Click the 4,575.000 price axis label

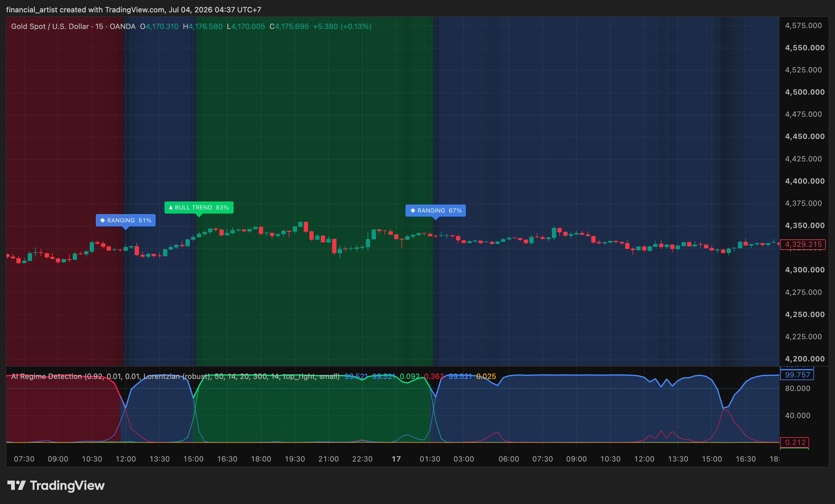(804, 26)
